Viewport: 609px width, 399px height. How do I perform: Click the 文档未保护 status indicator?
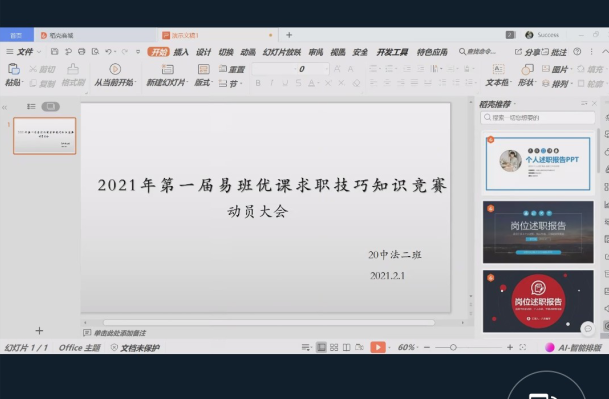pyautogui.click(x=135, y=347)
